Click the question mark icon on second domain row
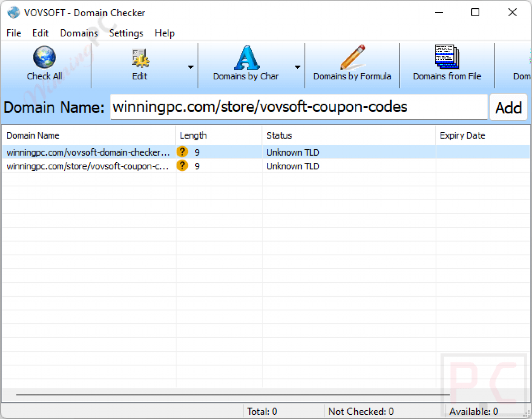Image resolution: width=532 pixels, height=419 pixels. [x=182, y=166]
